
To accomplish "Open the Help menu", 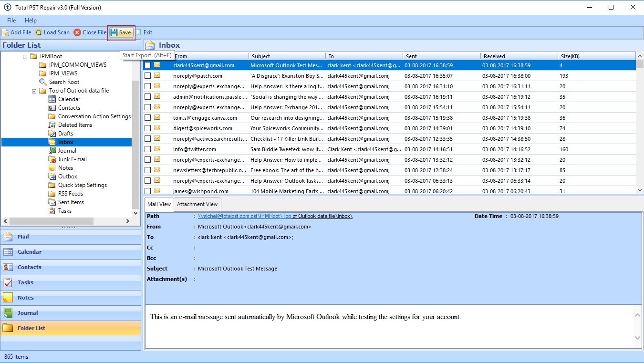I will tap(31, 21).
